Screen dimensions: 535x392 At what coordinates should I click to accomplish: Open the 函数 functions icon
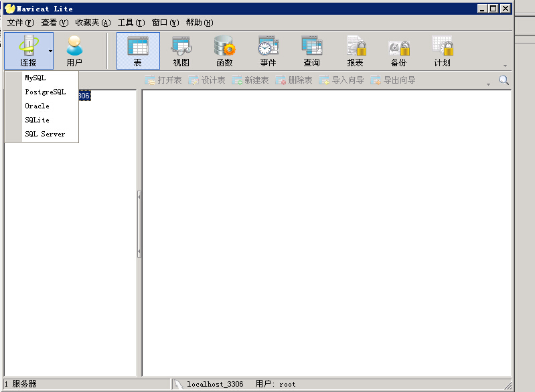[x=224, y=51]
